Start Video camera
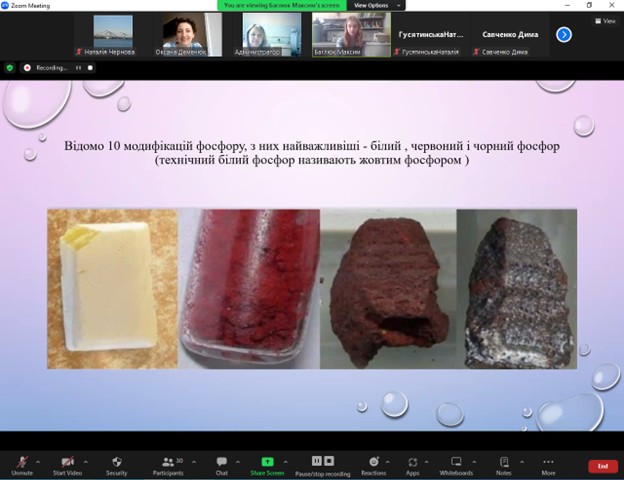Screen dimensions: 624x480 click(67, 465)
